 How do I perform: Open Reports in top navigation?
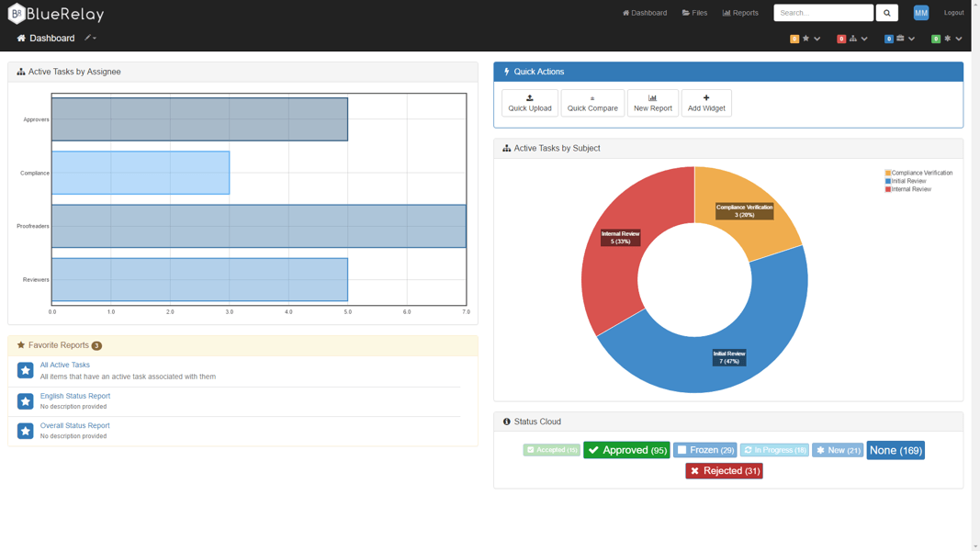[740, 13]
